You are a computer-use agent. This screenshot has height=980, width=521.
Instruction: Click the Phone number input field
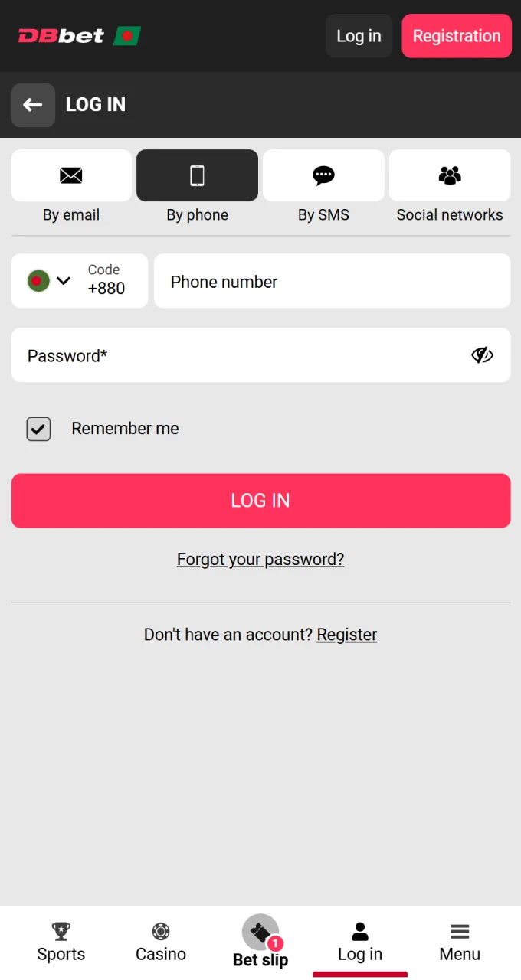[333, 281]
